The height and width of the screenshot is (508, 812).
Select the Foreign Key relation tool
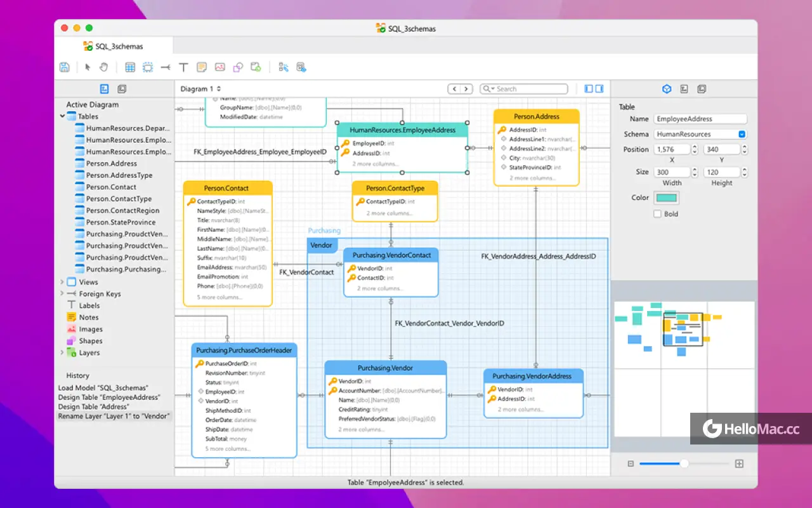coord(166,67)
